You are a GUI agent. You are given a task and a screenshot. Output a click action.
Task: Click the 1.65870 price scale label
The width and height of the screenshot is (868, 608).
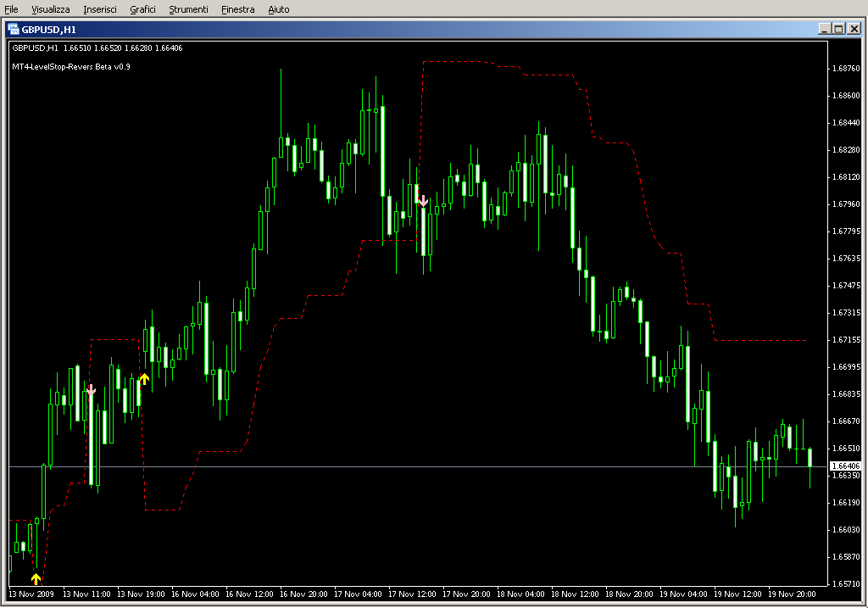[x=847, y=557]
